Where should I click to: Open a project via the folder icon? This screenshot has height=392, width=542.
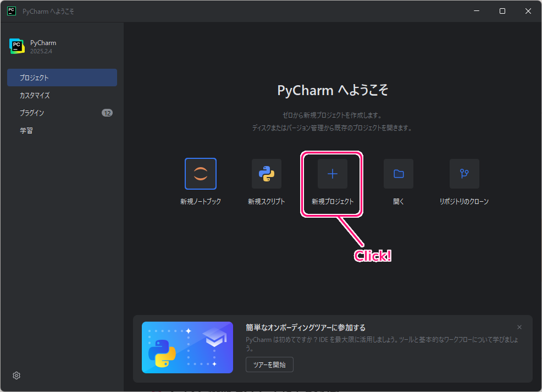click(398, 174)
